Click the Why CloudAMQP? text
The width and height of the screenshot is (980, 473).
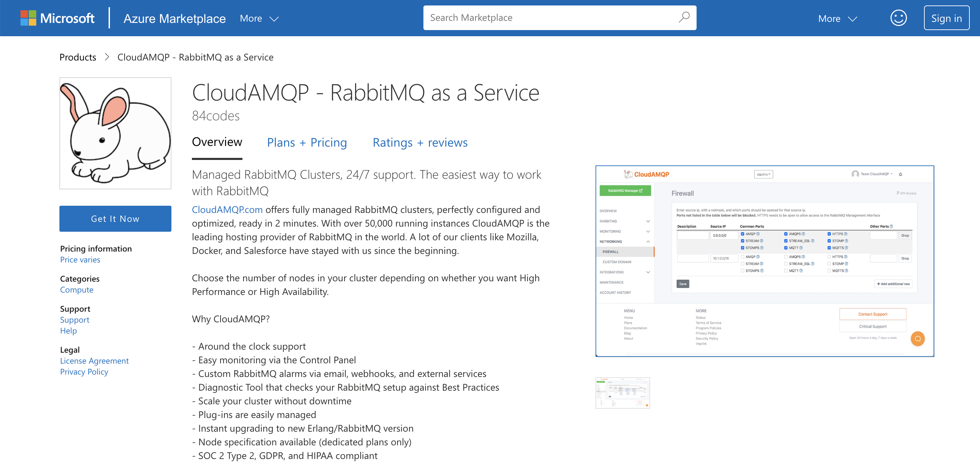pyautogui.click(x=231, y=319)
